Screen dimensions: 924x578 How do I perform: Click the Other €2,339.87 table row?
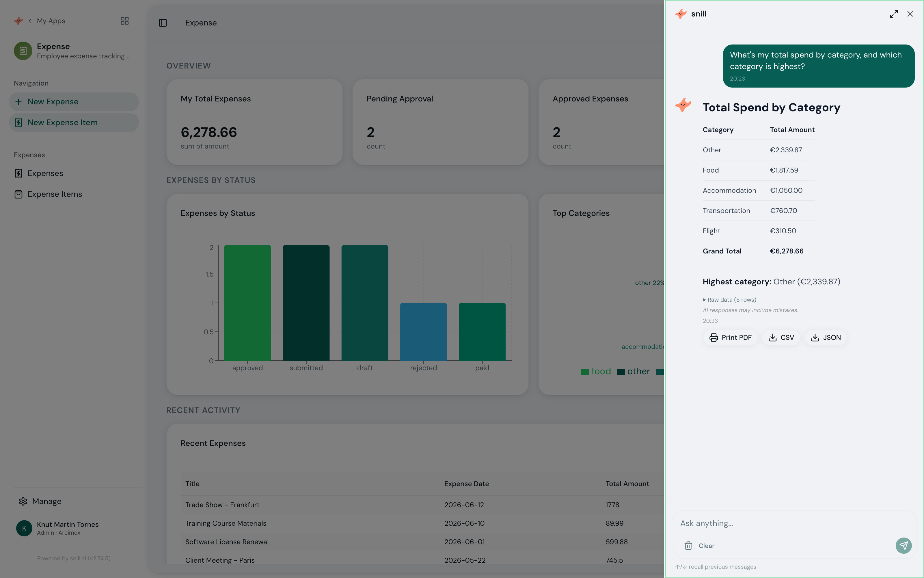point(758,150)
